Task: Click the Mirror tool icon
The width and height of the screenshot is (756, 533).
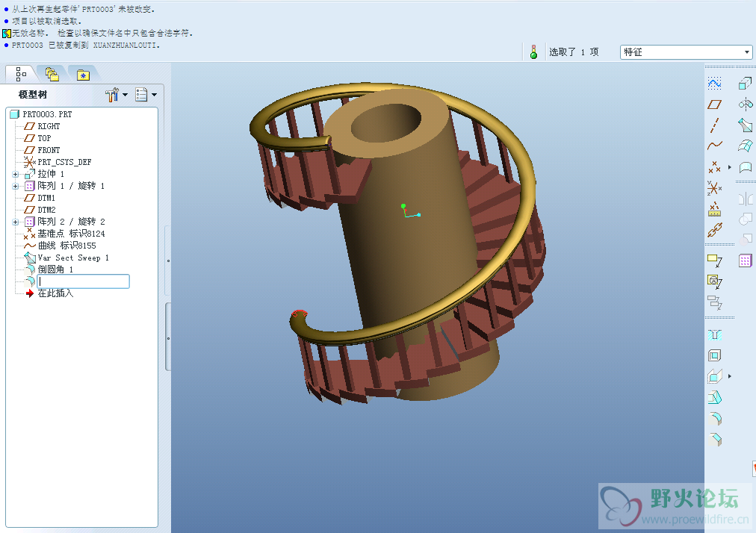Action: [746, 199]
